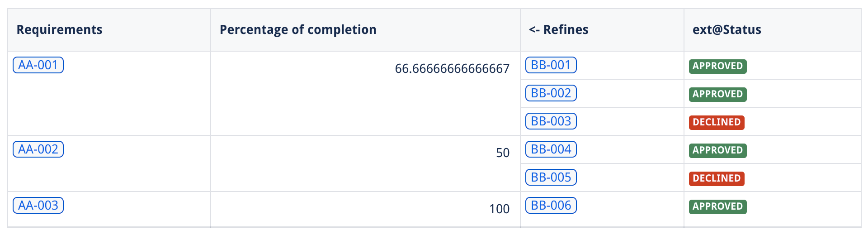Click the DECLINED badge for BB-003
Viewport: 868px width, 235px height.
point(717,122)
